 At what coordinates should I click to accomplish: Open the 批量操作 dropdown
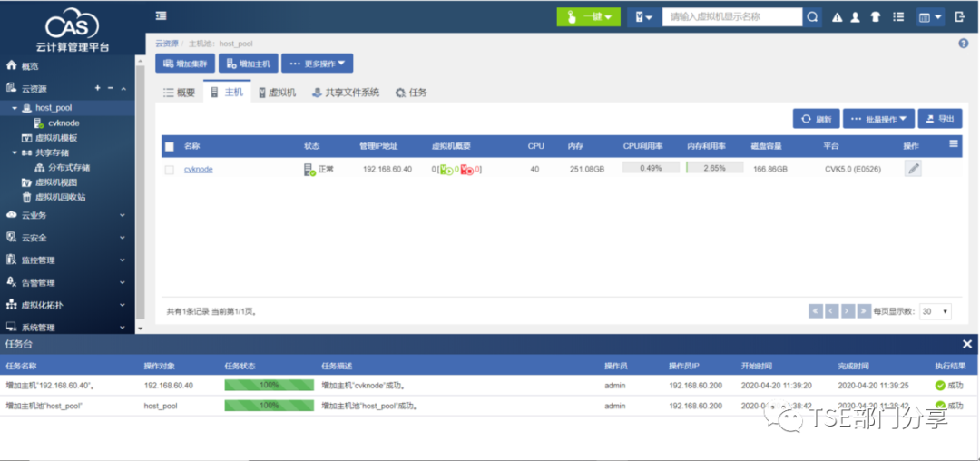(x=878, y=119)
